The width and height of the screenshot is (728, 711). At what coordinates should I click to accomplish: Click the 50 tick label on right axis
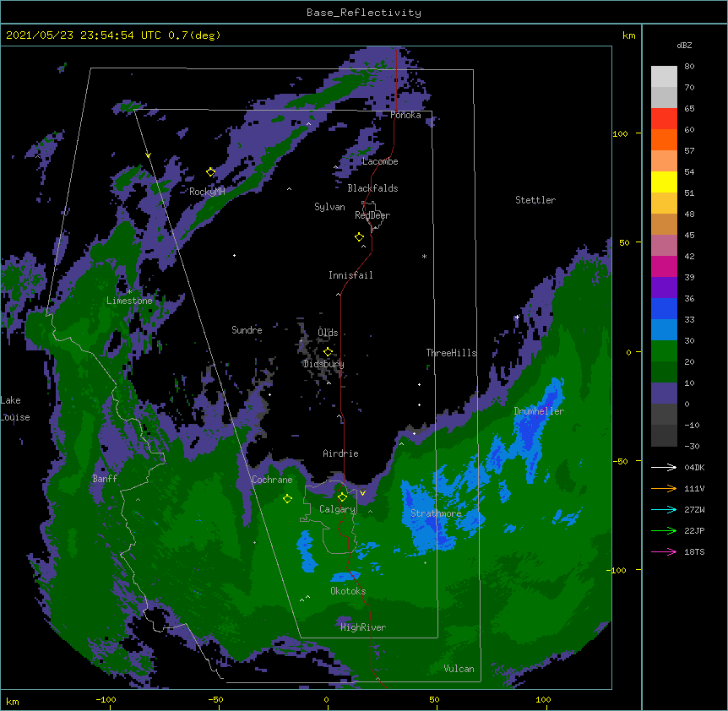point(624,242)
